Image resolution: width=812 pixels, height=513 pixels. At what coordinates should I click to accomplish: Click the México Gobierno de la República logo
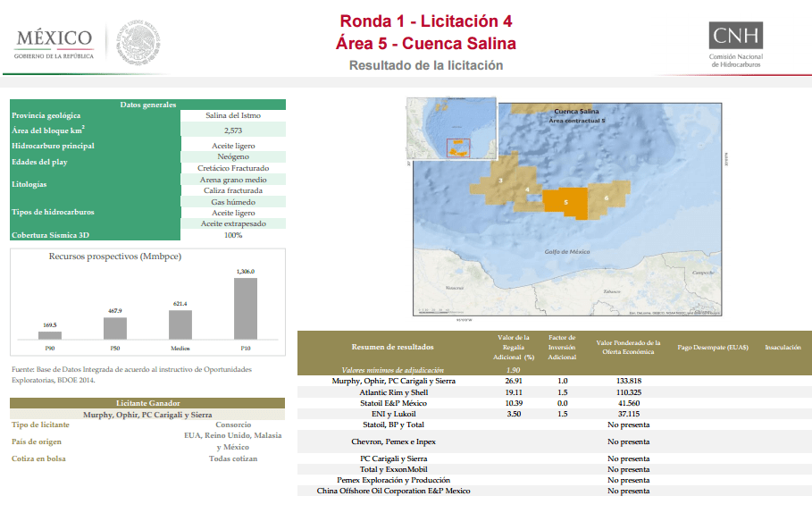point(54,44)
